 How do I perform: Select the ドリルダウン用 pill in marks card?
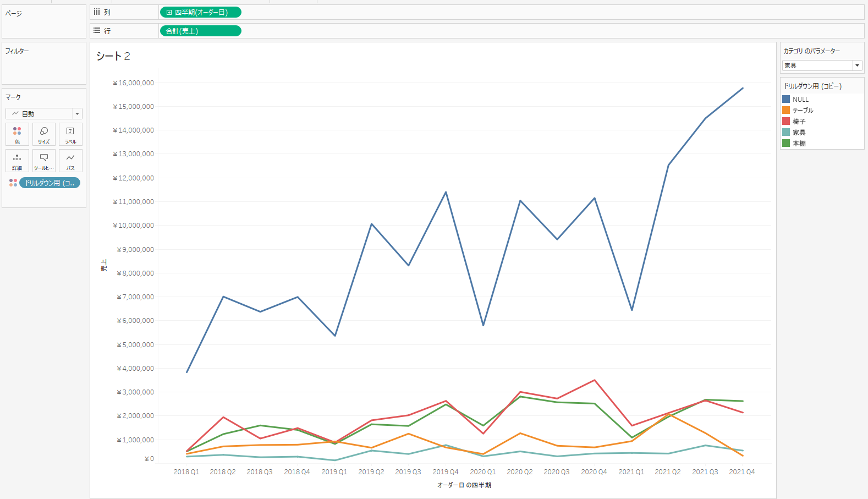click(50, 183)
